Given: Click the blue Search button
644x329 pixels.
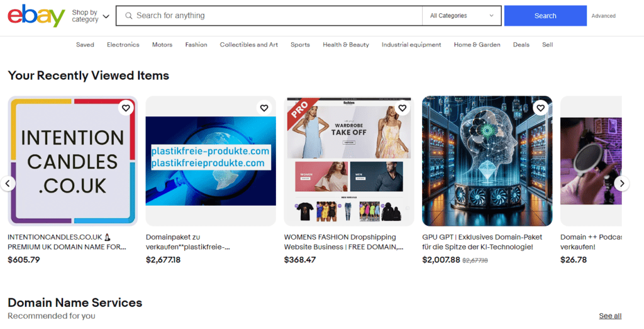Looking at the screenshot, I should click(545, 16).
